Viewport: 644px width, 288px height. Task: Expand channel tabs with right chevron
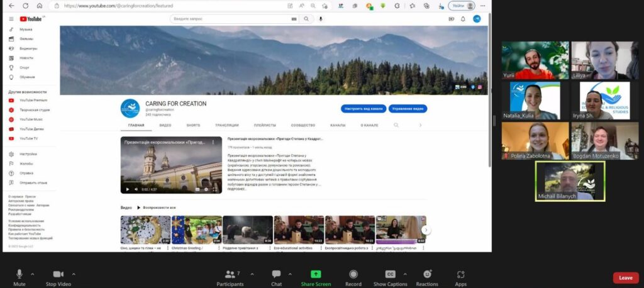[420, 125]
